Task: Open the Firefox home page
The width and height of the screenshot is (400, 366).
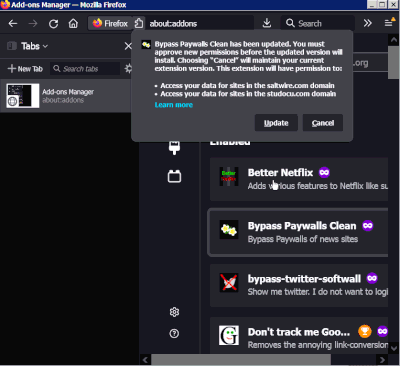Action: tap(73, 23)
